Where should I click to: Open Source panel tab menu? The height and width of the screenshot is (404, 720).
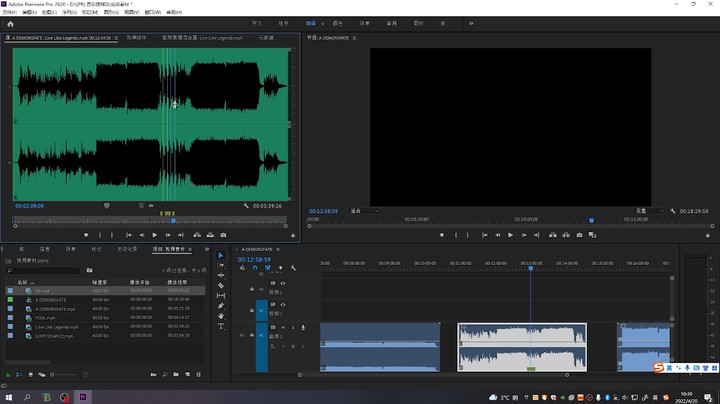tap(116, 38)
